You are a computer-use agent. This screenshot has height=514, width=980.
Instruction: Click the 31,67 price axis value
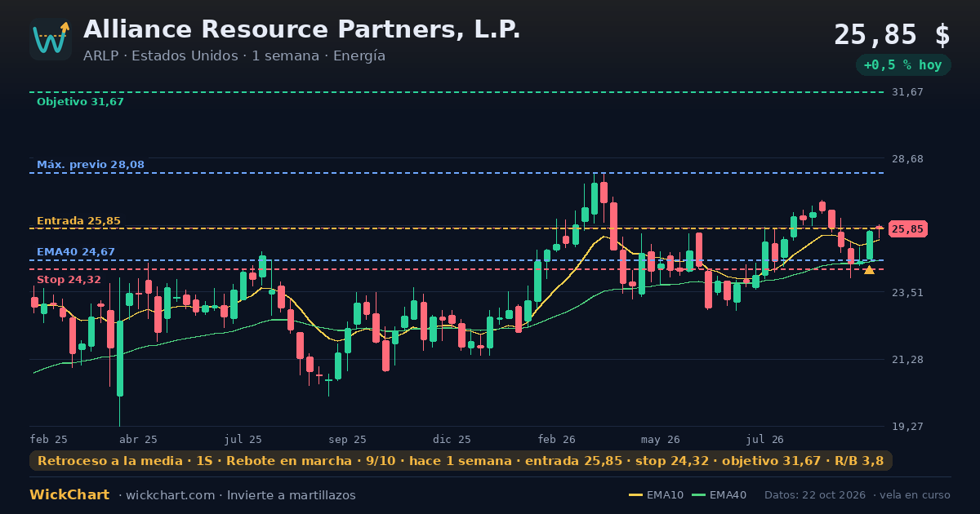[907, 92]
